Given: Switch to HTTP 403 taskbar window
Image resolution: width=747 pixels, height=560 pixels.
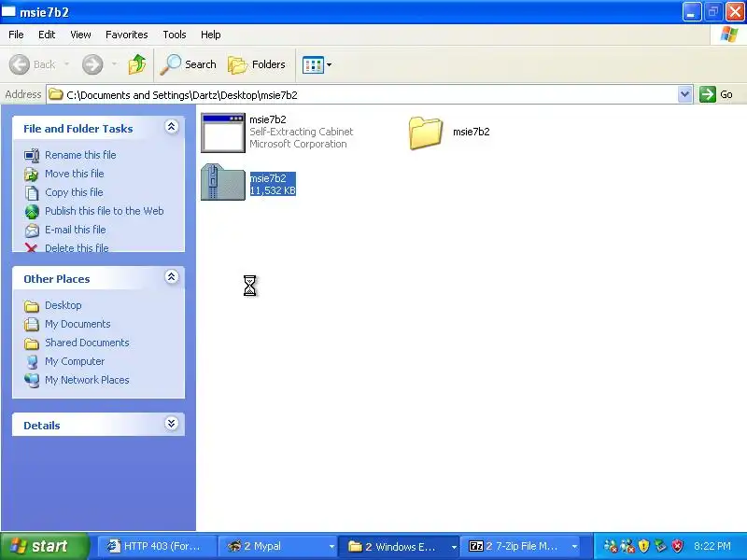Looking at the screenshot, I should tap(157, 546).
